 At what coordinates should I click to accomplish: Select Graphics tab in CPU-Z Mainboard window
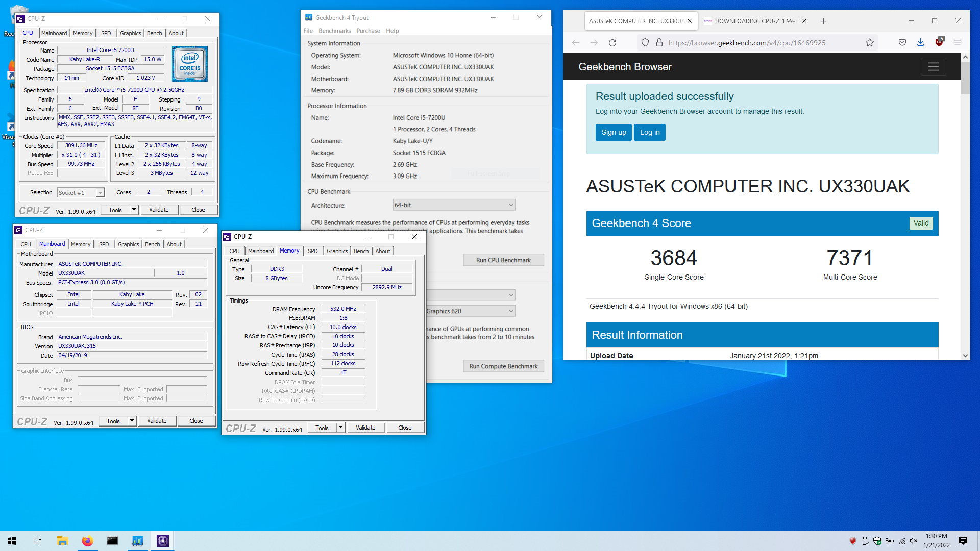[x=128, y=244]
